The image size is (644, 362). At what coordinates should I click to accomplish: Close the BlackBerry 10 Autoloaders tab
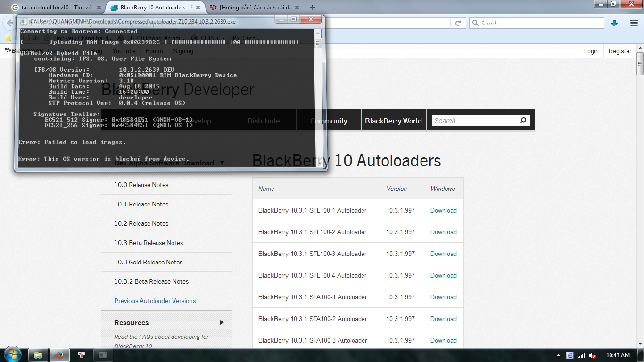click(198, 8)
